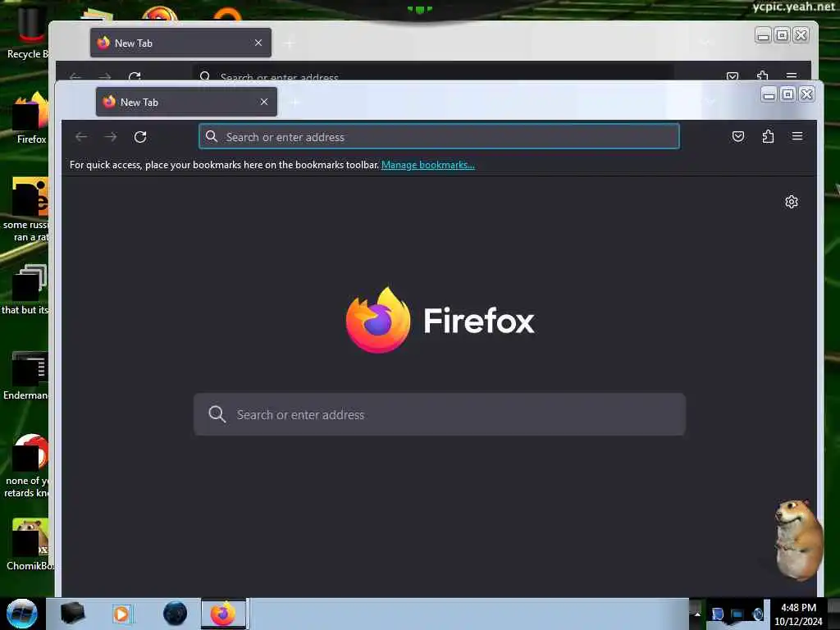The image size is (840, 630).
Task: Close New Tab tab in front window
Action: pos(264,102)
